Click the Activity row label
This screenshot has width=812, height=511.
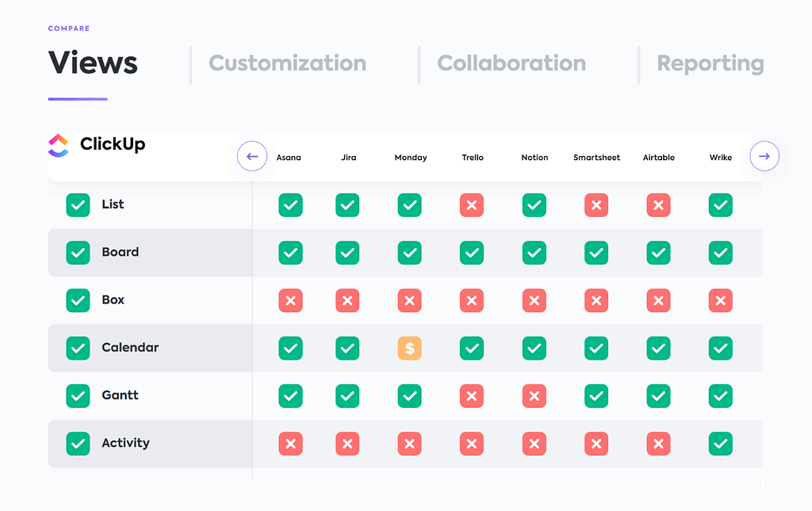pyautogui.click(x=125, y=443)
